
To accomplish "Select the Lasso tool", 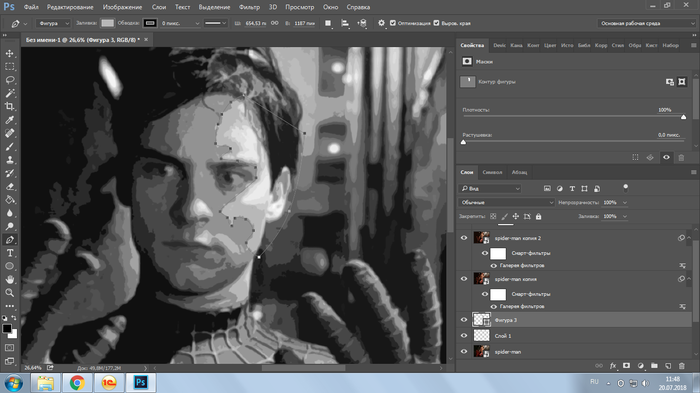I will tap(10, 80).
